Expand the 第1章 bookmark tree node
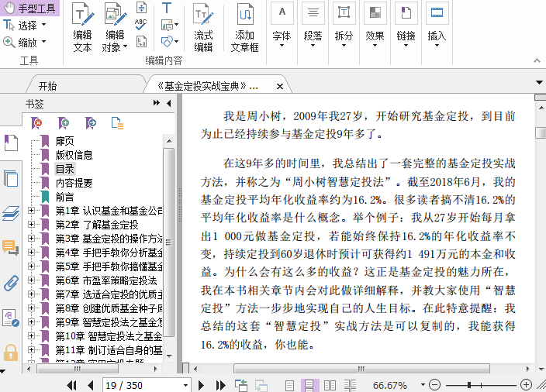Viewport: 546px width, 392px height. (32, 211)
